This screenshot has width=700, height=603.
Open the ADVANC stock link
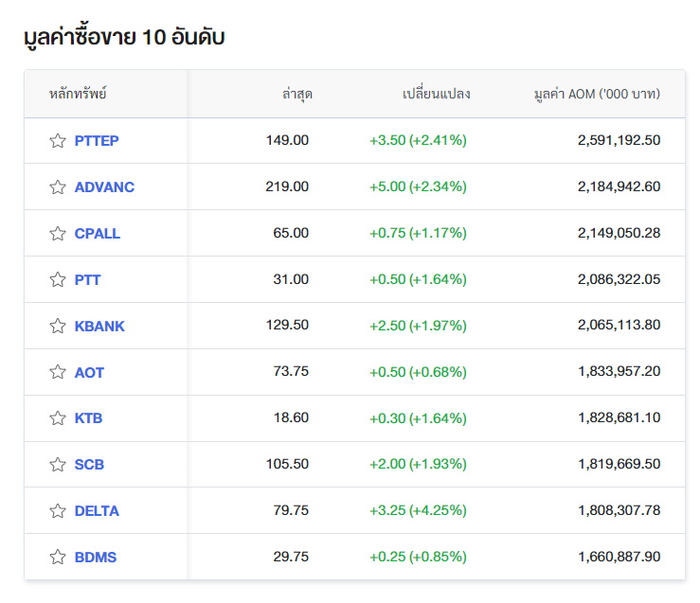click(104, 186)
